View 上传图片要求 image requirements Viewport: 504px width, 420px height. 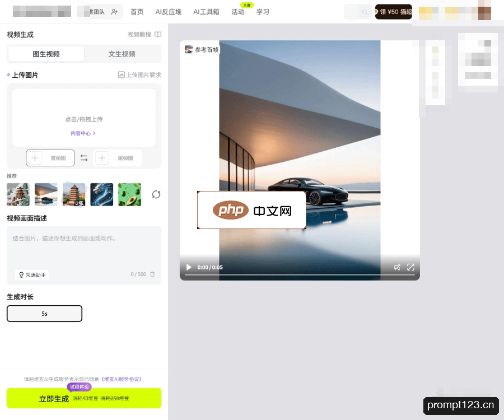coord(139,75)
